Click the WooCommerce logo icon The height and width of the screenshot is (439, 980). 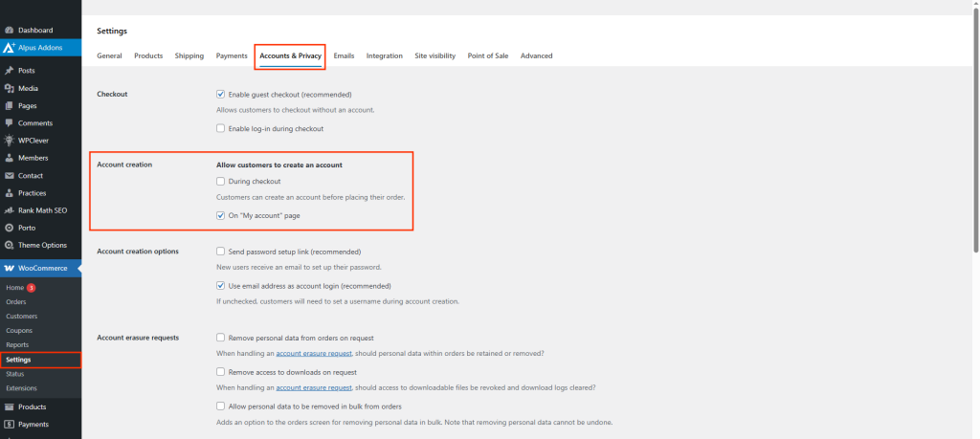click(9, 269)
